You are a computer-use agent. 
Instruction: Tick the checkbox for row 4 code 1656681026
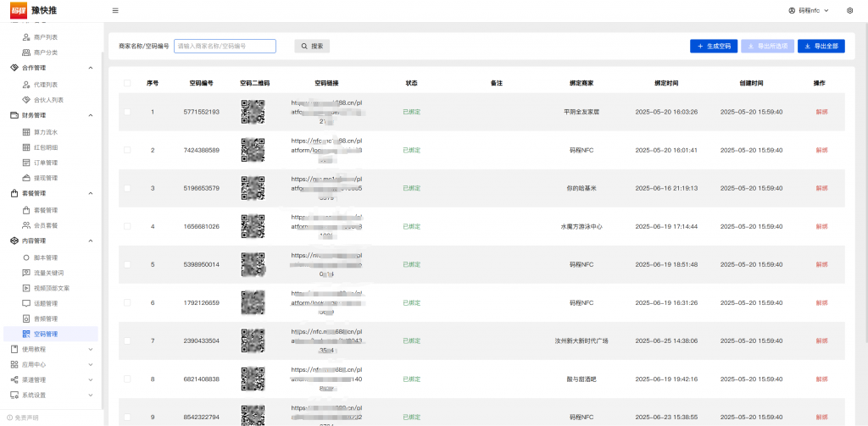pyautogui.click(x=127, y=226)
